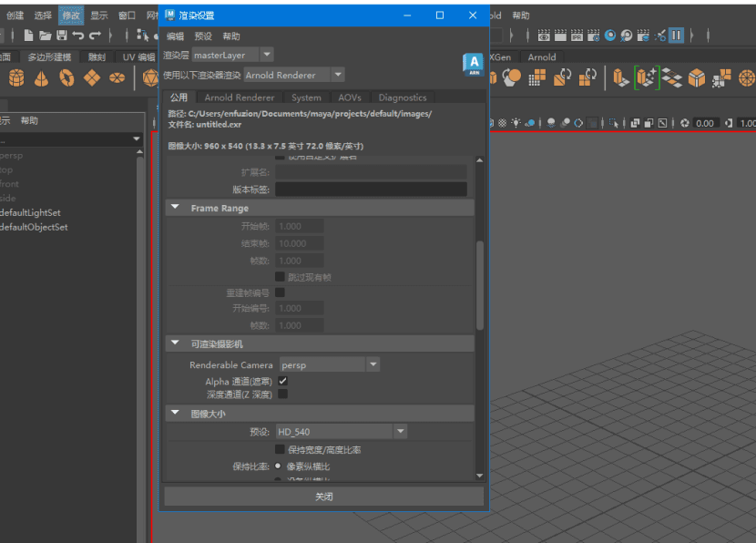
Task: Open the Hypershade blue sphere icon
Action: [610, 36]
